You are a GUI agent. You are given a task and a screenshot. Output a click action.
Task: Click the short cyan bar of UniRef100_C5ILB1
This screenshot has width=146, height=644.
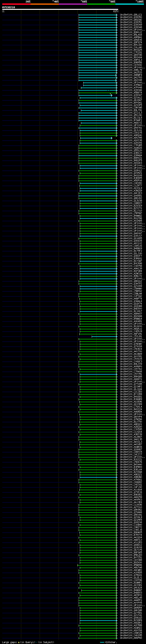pyautogui.click(x=104, y=337)
